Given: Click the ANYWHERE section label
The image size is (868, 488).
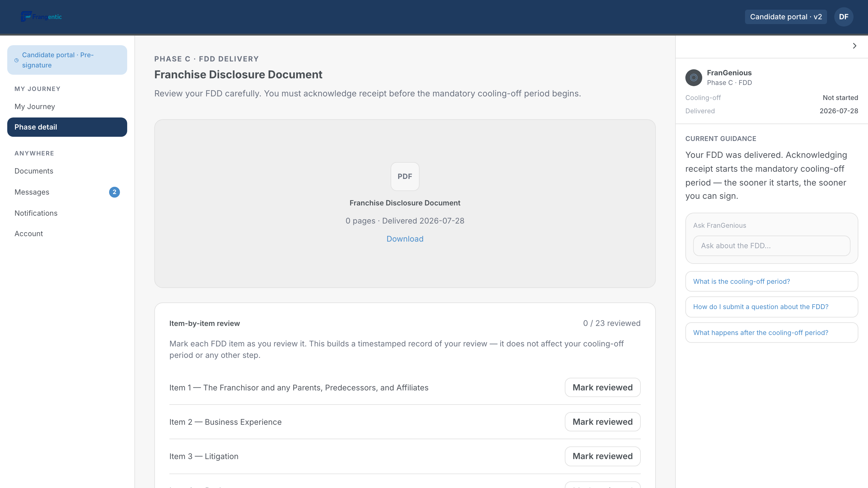Looking at the screenshot, I should coord(34,153).
